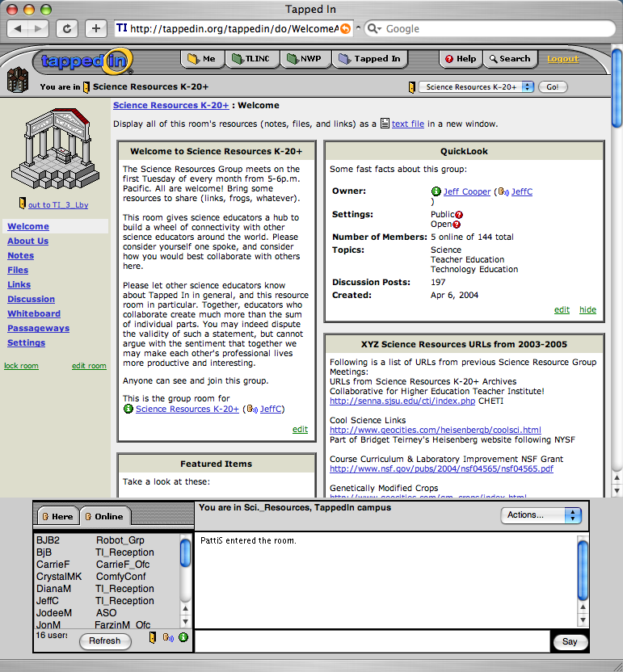Viewport: 623px width, 672px height.
Task: Open the TLINC navigation tab
Action: pyautogui.click(x=250, y=59)
